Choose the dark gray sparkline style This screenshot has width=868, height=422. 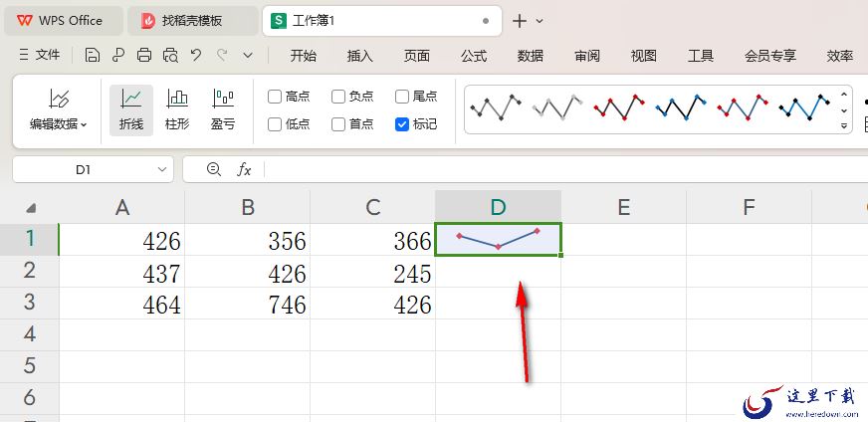[x=496, y=107]
